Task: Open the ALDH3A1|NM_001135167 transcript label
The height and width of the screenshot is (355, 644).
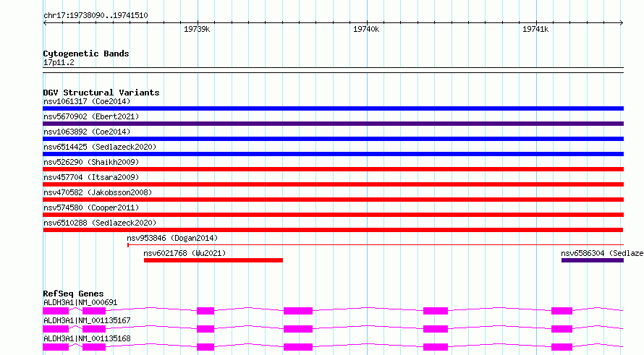Action: 87,320
